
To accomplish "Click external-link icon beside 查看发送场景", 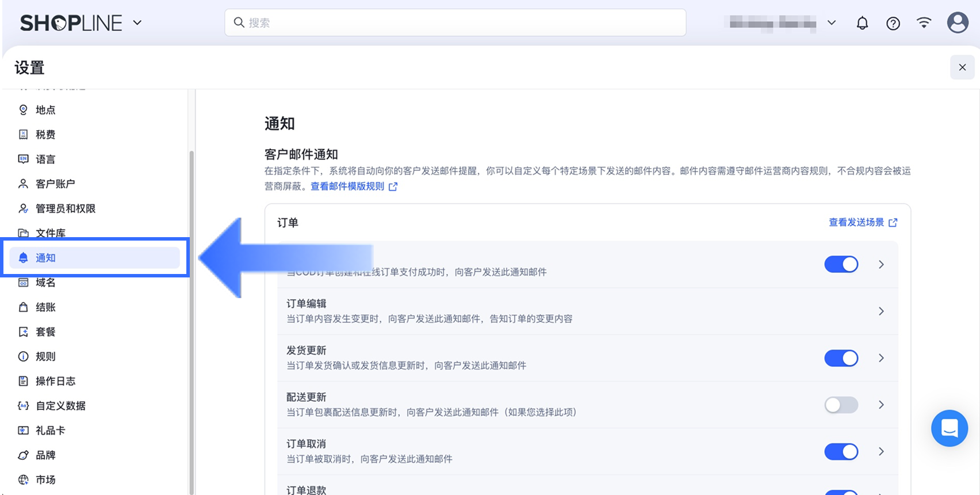I will point(893,223).
